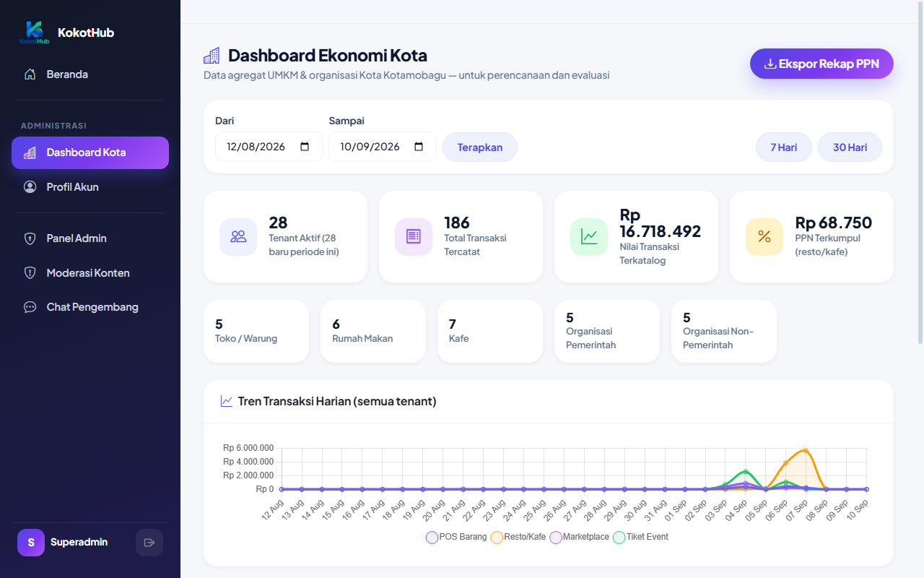The image size is (924, 578).
Task: Click the Tenant Aktif people icon
Action: point(238,237)
